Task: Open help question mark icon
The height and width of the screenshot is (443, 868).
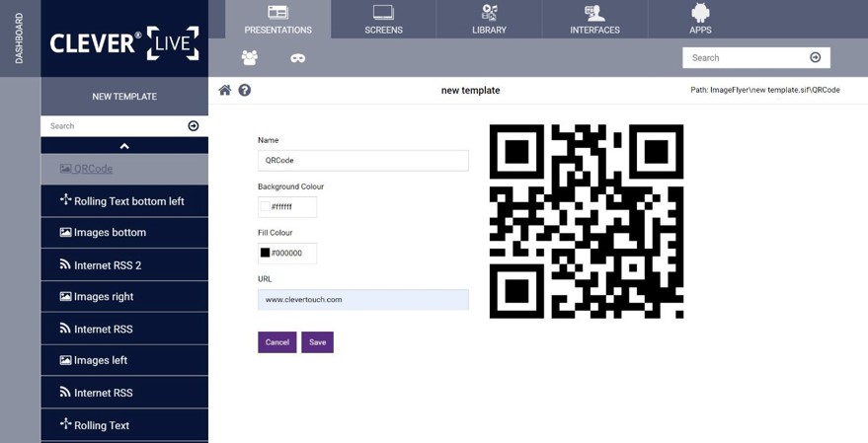Action: tap(245, 90)
